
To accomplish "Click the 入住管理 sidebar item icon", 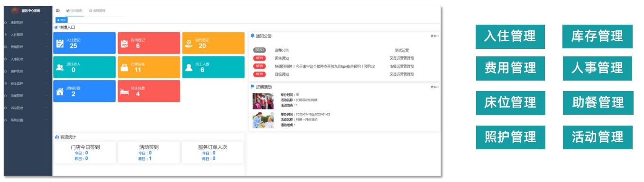I will [x=6, y=35].
